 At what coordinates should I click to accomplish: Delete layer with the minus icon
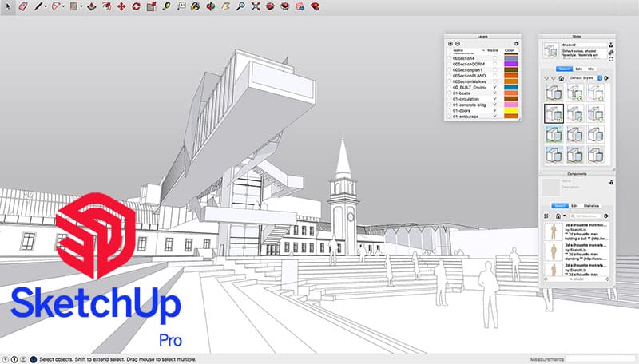[x=458, y=44]
